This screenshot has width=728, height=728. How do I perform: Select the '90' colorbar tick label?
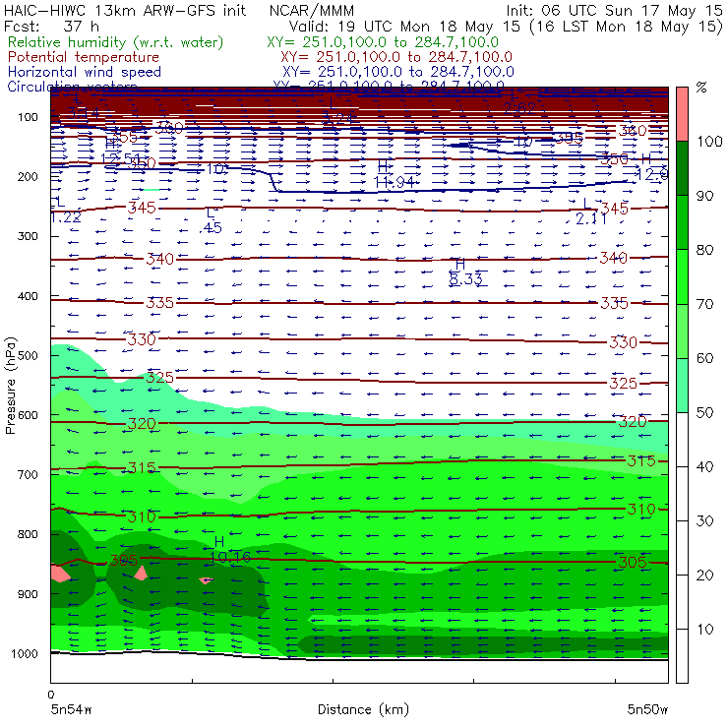click(x=704, y=196)
